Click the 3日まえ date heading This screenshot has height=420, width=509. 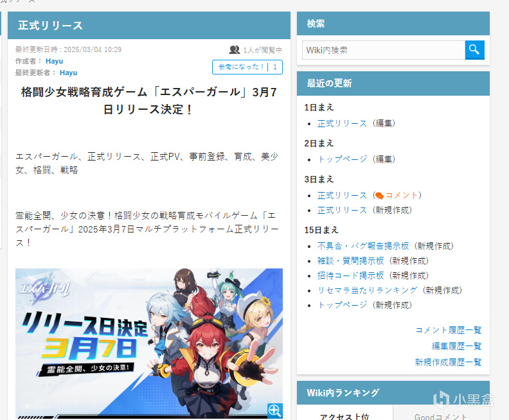coord(319,179)
